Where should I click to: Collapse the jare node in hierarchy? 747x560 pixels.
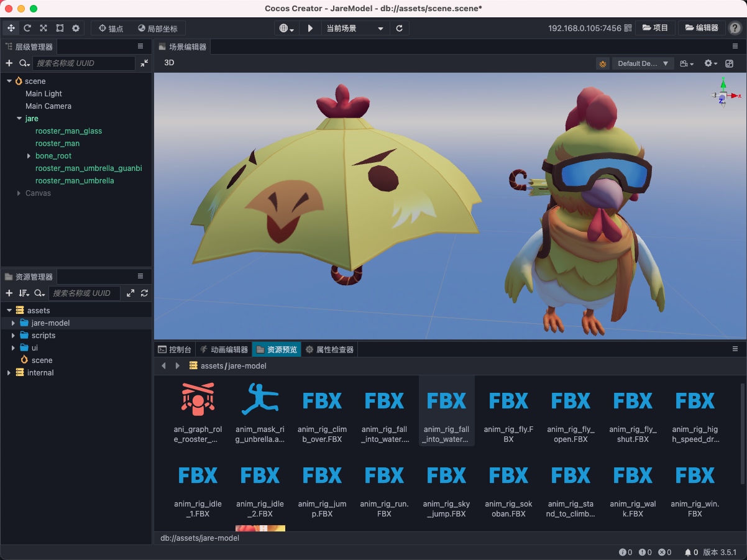pos(19,118)
